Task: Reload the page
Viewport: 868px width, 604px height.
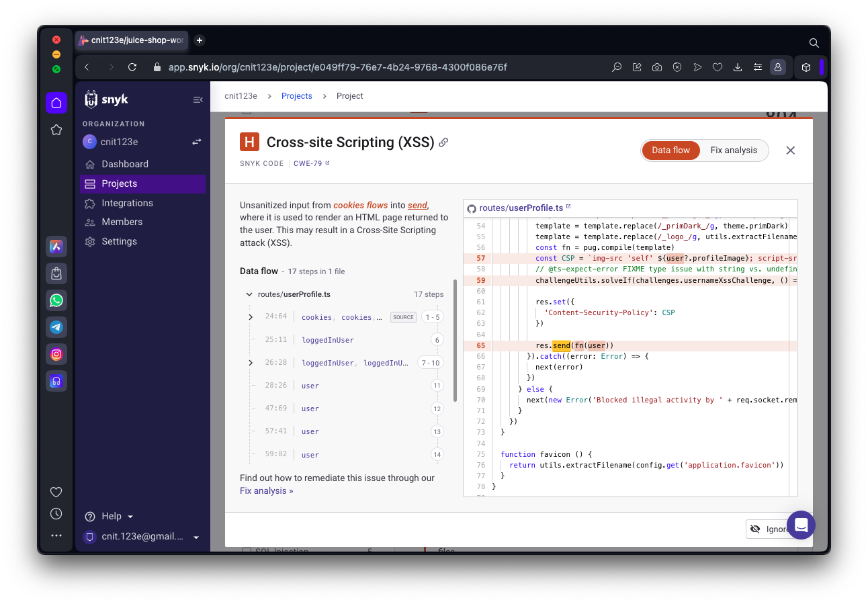Action: (132, 67)
